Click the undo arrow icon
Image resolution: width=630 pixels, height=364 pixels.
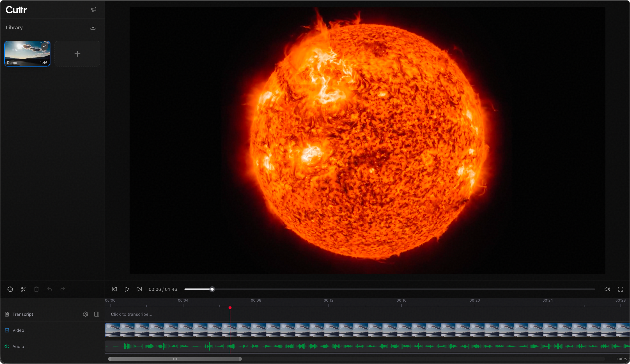point(50,289)
